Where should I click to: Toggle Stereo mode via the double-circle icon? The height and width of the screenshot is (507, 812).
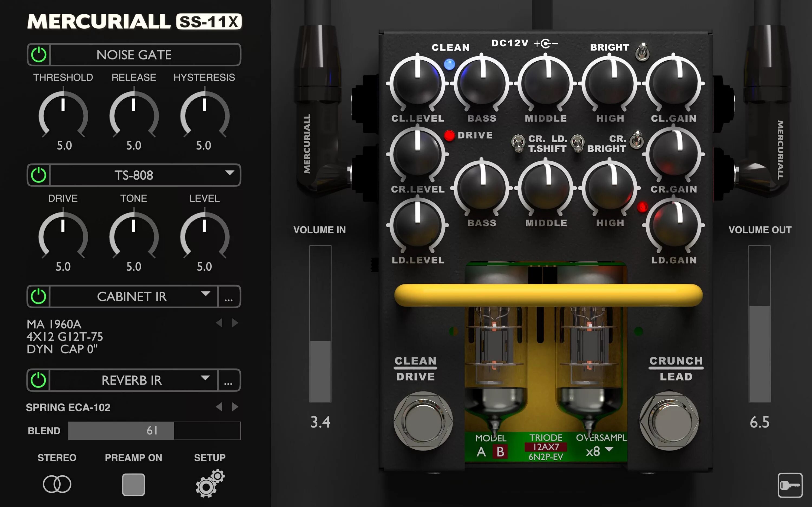[57, 484]
